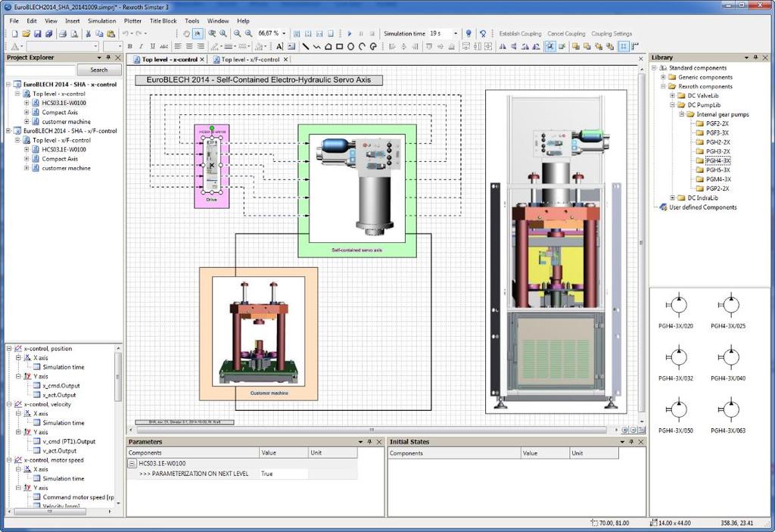Open the zoom percentage dropdown
775x532 pixels.
pyautogui.click(x=284, y=33)
